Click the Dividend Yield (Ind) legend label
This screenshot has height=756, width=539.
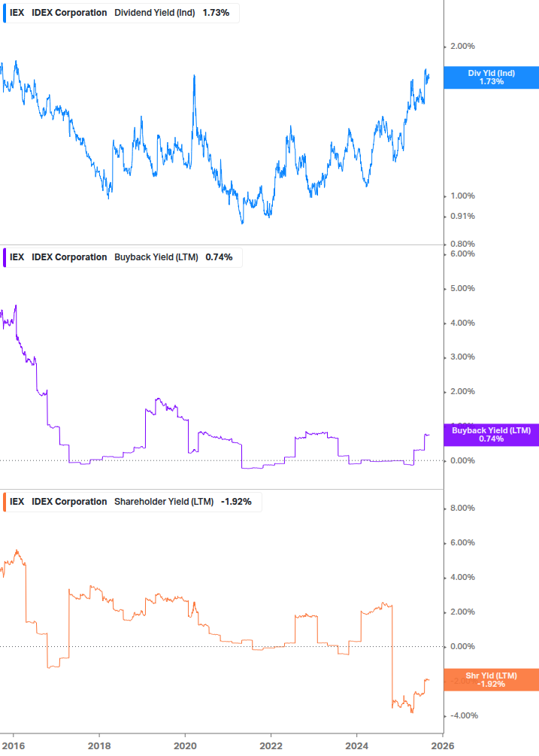point(155,13)
